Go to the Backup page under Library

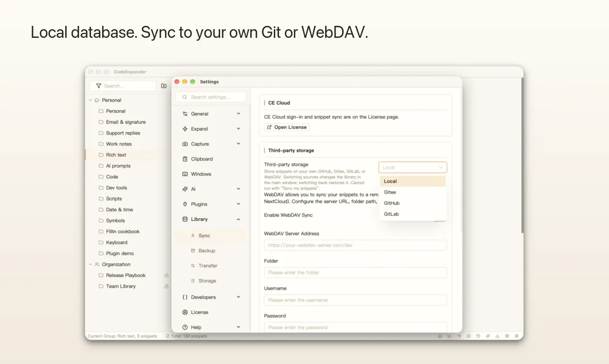(211, 250)
